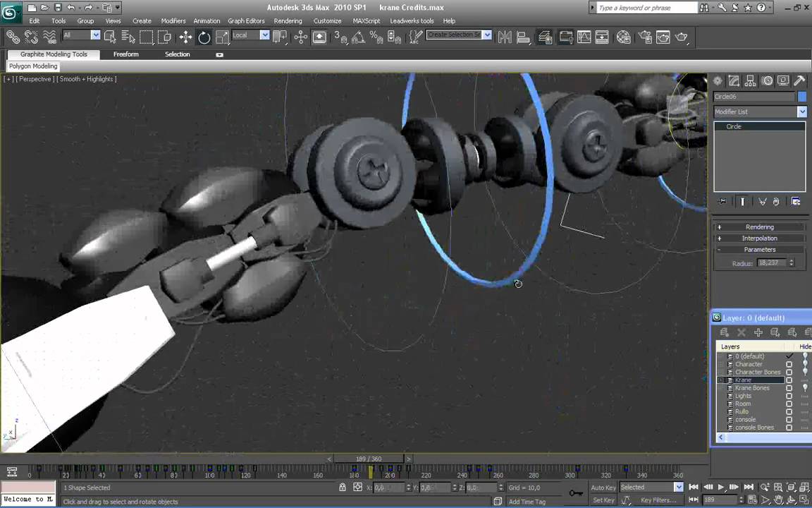
Task: Open the Animation menu
Action: tap(207, 20)
